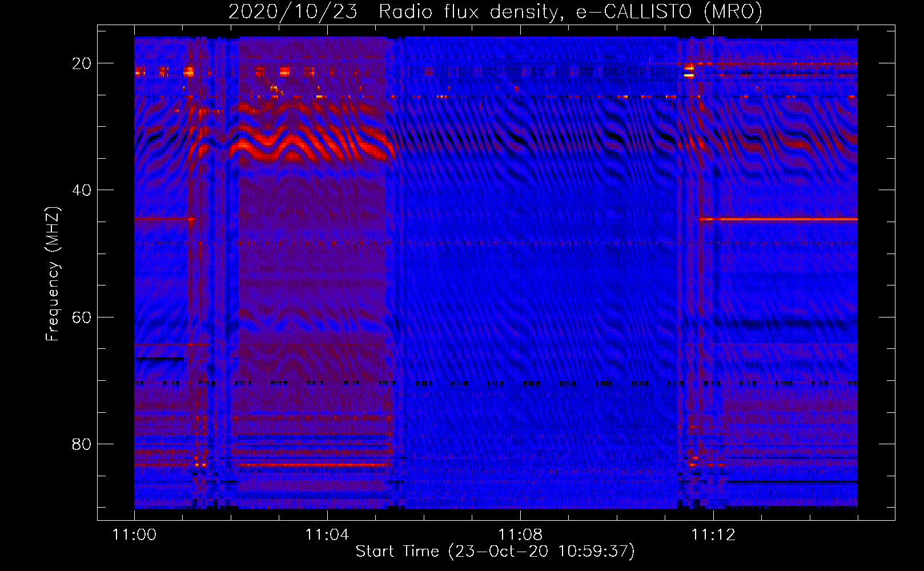Screen dimensions: 924x571
Task: Click the '80' frequency tick label
Action: click(x=81, y=444)
